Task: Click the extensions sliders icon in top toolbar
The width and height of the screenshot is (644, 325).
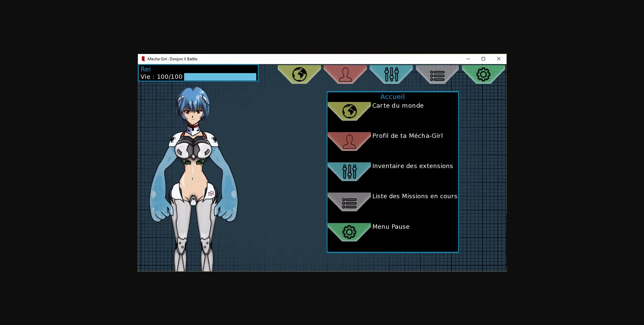Action: pos(391,74)
